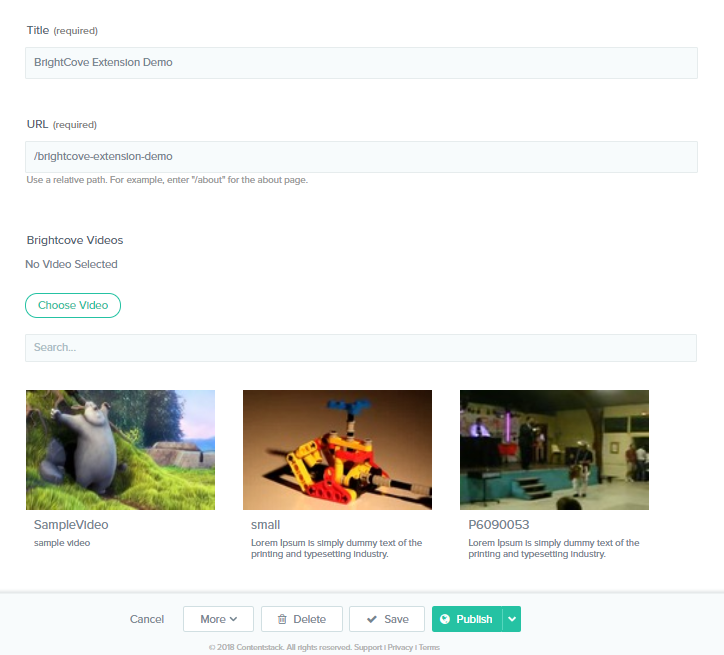Click the Choose Video button
724x655 pixels.
click(x=73, y=306)
